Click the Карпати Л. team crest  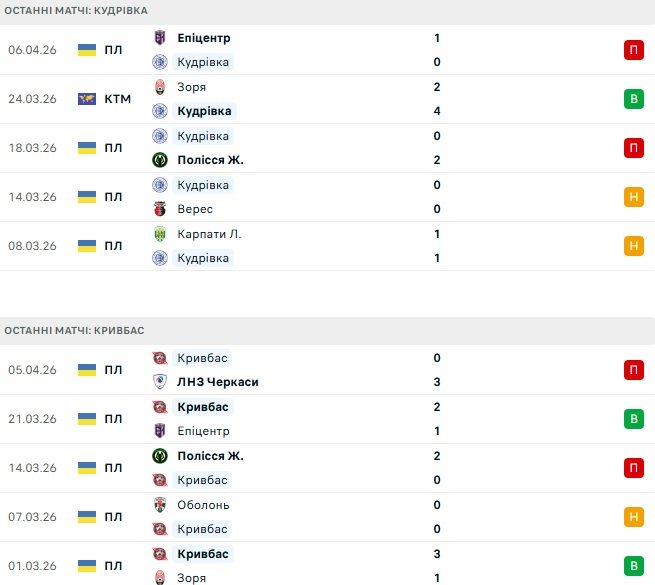tap(159, 234)
